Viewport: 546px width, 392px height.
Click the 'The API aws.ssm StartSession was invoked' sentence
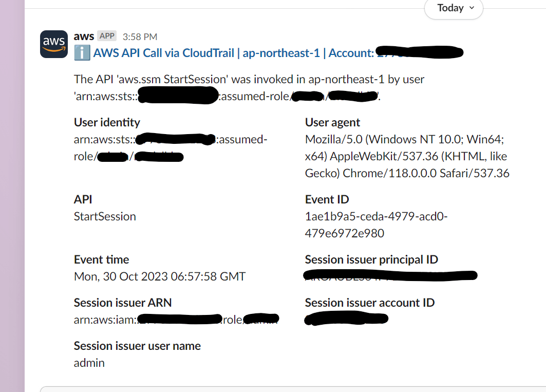[x=249, y=87]
